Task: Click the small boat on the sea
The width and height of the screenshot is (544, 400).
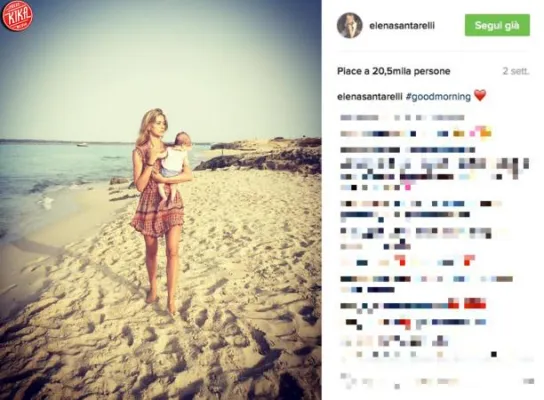Action: pyautogui.click(x=82, y=145)
